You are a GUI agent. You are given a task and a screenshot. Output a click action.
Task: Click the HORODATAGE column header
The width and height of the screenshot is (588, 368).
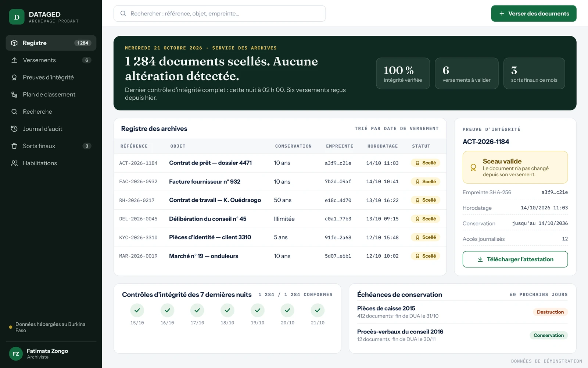pyautogui.click(x=383, y=146)
